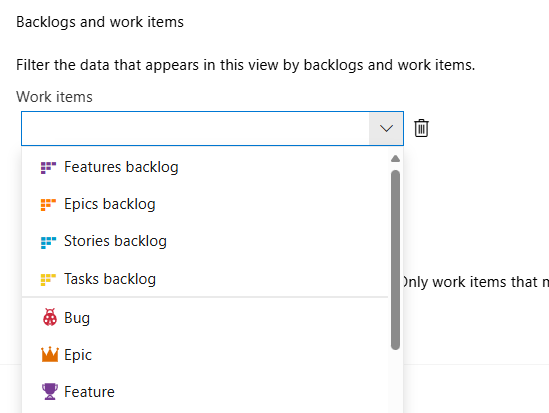Select Stories backlog option
This screenshot has width=549, height=413.
coord(205,241)
